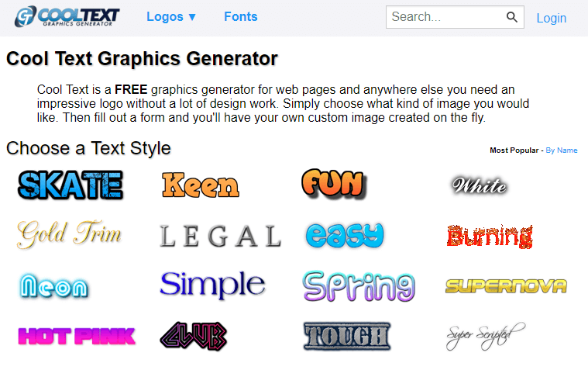The height and width of the screenshot is (370, 588).
Task: Select the Tough metal text style
Action: pyautogui.click(x=347, y=336)
